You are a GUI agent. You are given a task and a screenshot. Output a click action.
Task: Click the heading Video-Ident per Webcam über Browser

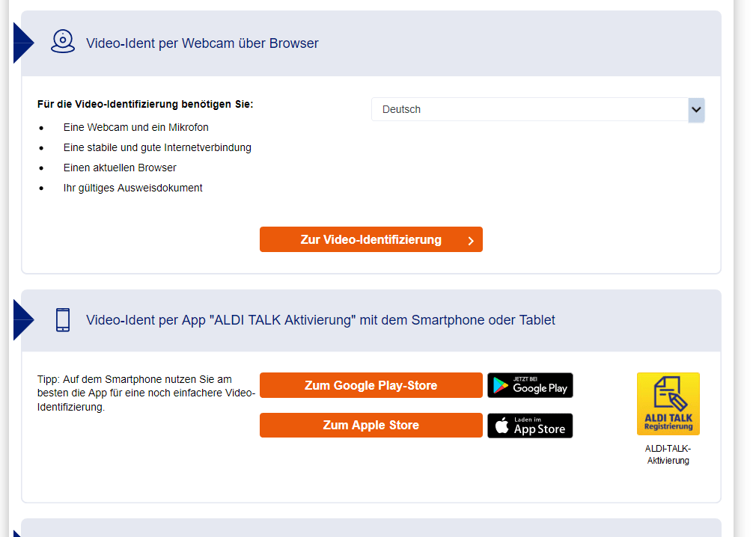[202, 43]
